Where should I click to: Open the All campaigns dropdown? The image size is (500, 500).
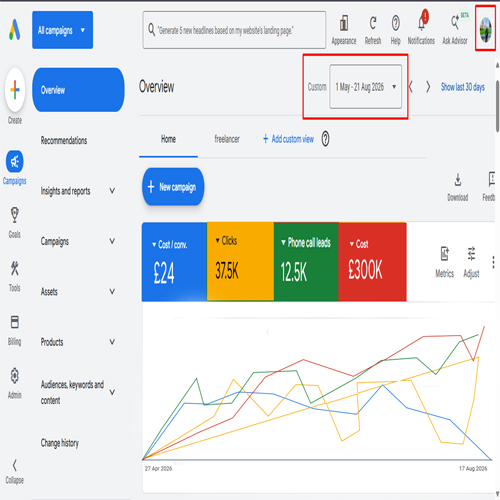click(62, 30)
